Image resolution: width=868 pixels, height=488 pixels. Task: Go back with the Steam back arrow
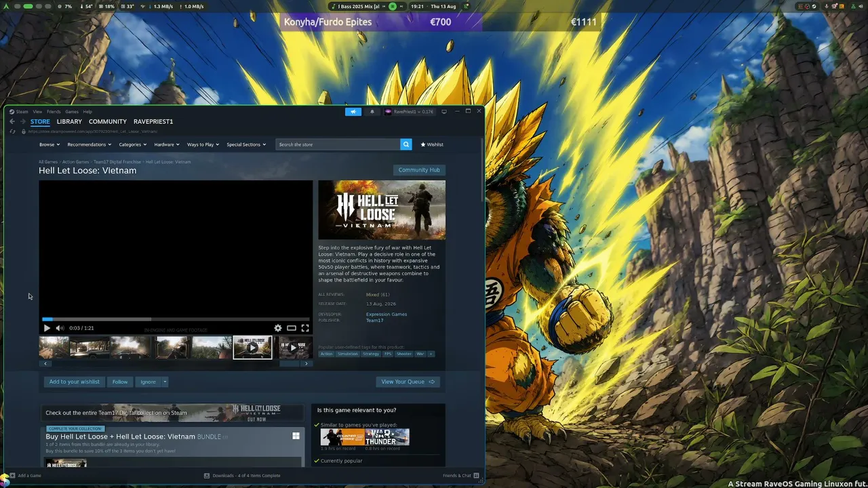12,121
